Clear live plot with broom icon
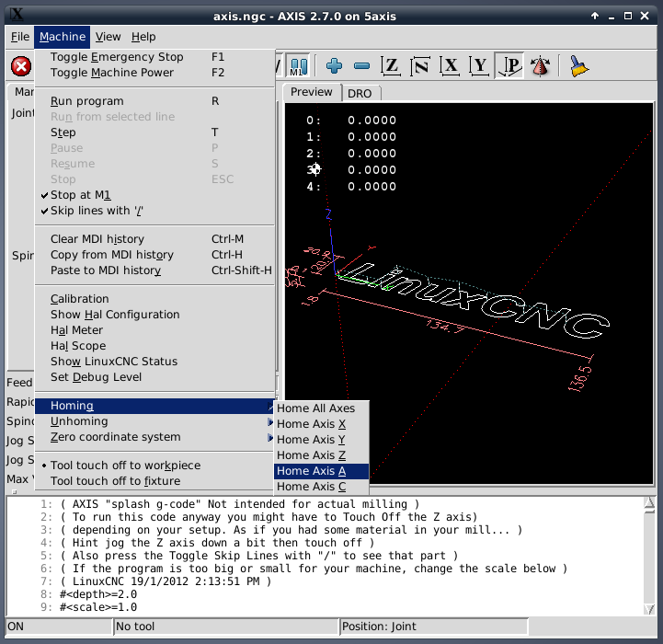 click(x=578, y=66)
